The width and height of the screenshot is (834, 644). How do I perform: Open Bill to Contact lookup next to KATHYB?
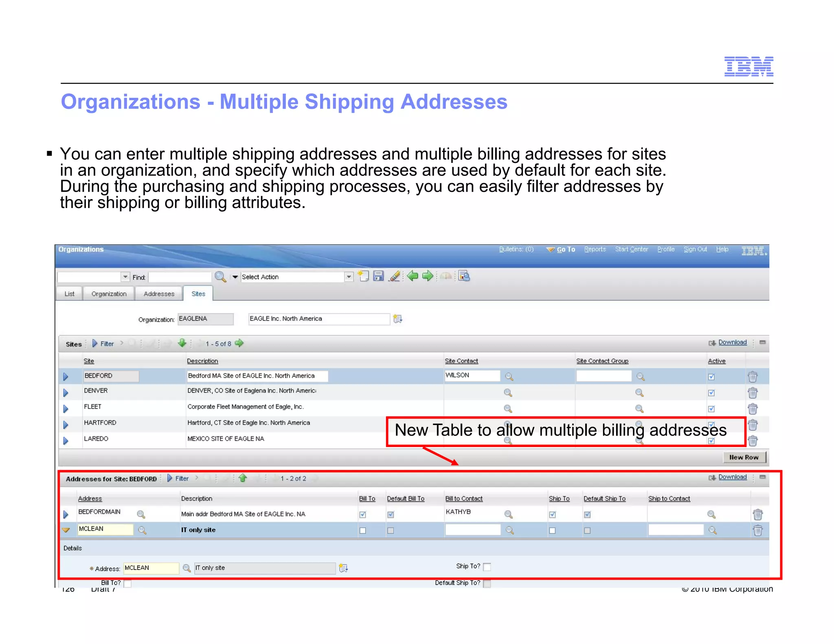tap(508, 514)
